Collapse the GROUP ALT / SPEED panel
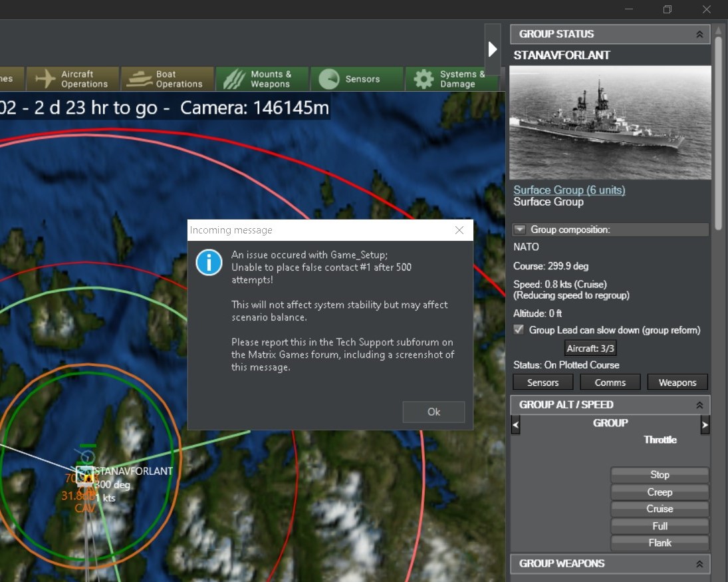The width and height of the screenshot is (728, 582). (699, 405)
